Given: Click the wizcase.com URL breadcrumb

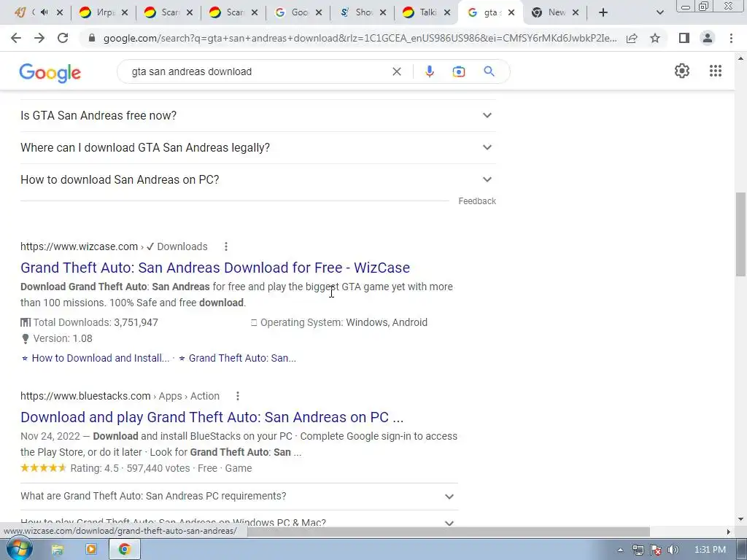Looking at the screenshot, I should tap(114, 246).
